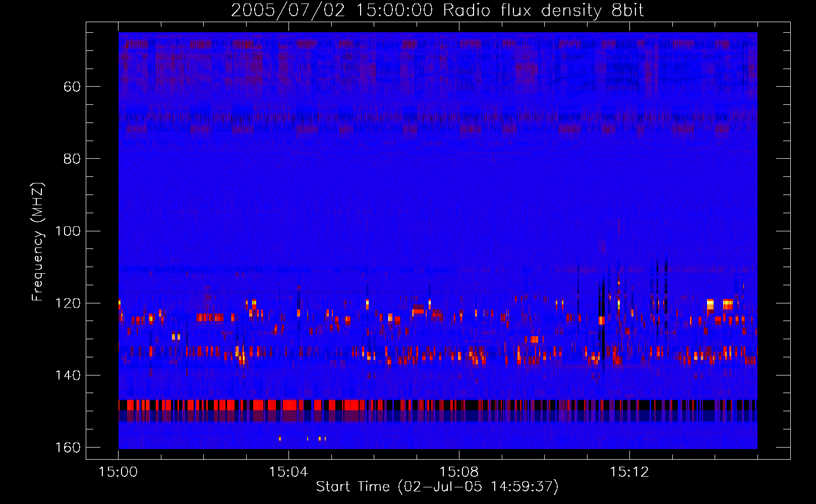816x504 pixels.
Task: Click the "80" frequency tick label
Action: (72, 159)
